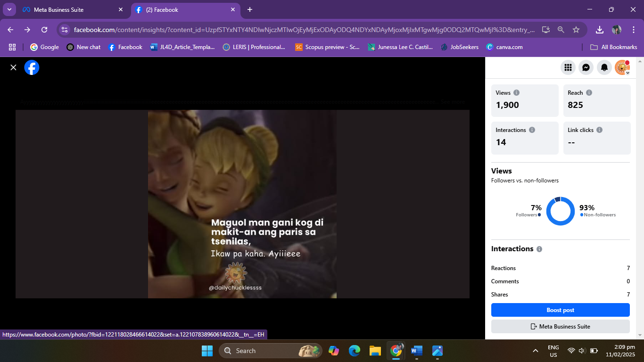Click the Shares row label
Screen dimensions: 644x362
pyautogui.click(x=500, y=295)
